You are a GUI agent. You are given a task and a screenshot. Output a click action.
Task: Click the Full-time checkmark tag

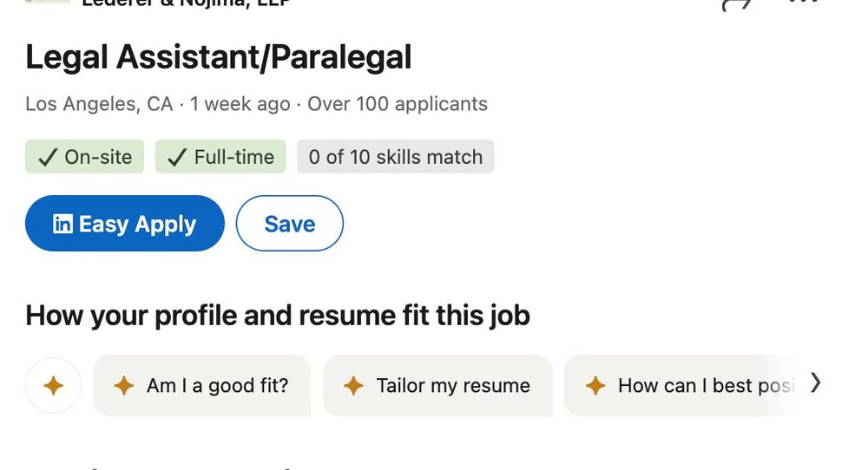tap(220, 156)
